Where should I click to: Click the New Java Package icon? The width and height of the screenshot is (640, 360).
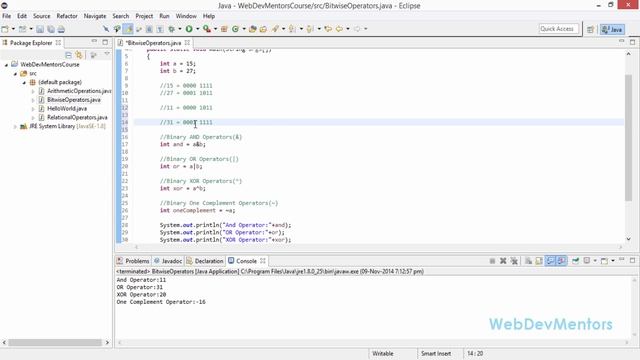224,29
